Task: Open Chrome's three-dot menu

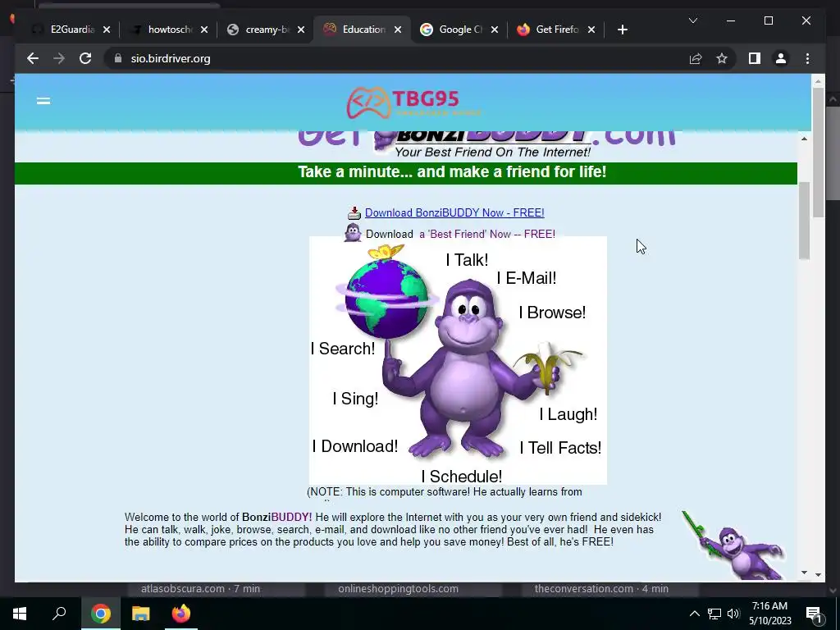Action: [x=807, y=58]
